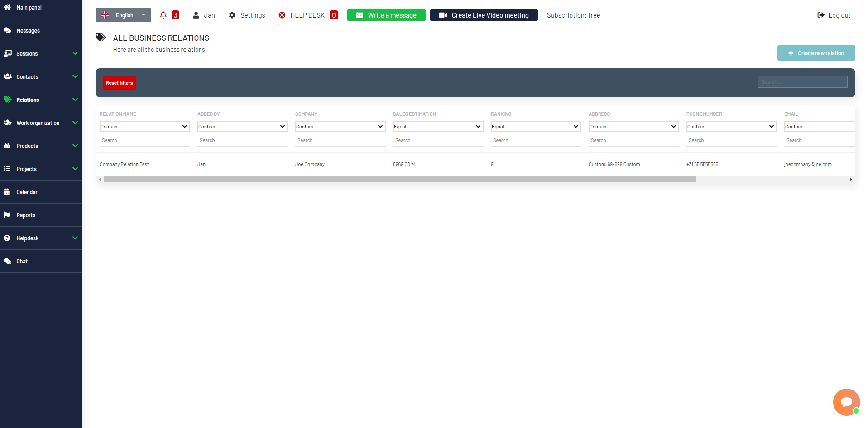Click the Relation Name search field
The width and height of the screenshot is (868, 428).
coord(144,140)
